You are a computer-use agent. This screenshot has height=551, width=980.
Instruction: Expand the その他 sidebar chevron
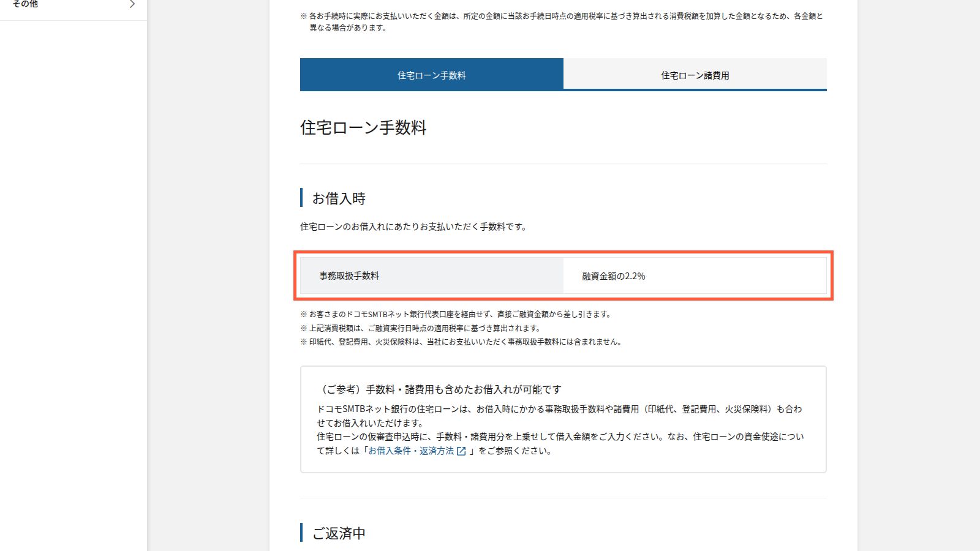pyautogui.click(x=132, y=4)
